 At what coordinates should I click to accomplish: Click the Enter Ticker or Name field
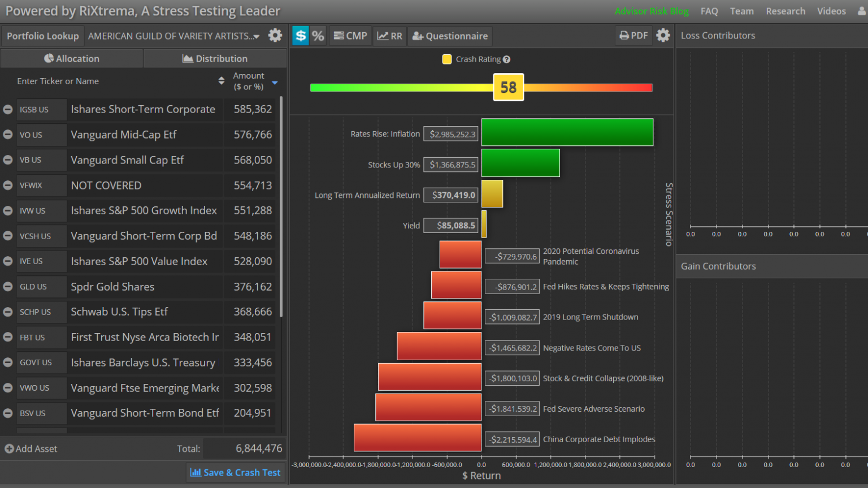pyautogui.click(x=107, y=81)
